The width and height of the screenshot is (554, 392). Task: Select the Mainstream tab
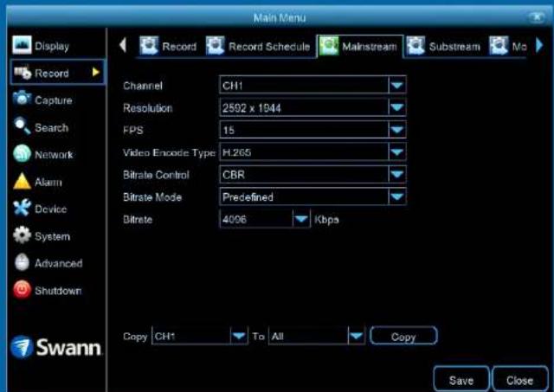[x=359, y=46]
